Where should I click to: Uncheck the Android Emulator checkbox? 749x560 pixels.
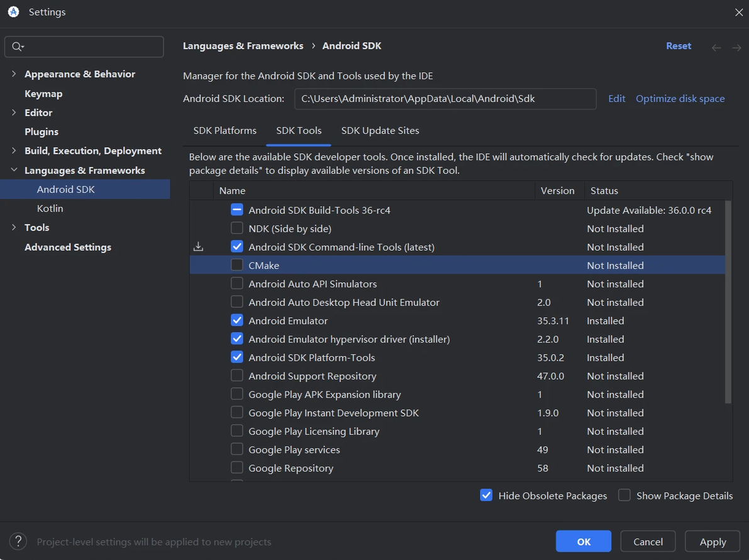click(237, 320)
